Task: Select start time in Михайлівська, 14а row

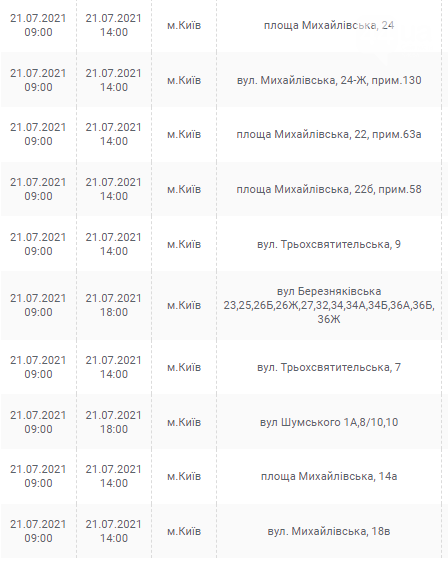Action: pos(38,483)
